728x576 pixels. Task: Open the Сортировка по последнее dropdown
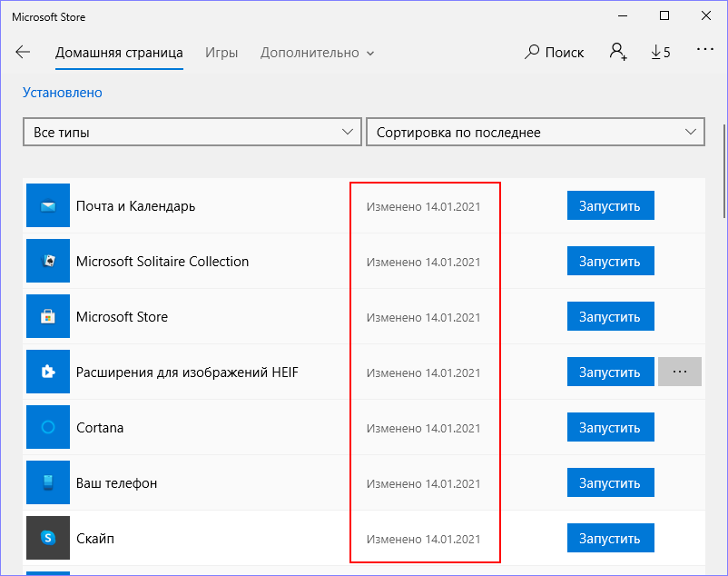536,132
